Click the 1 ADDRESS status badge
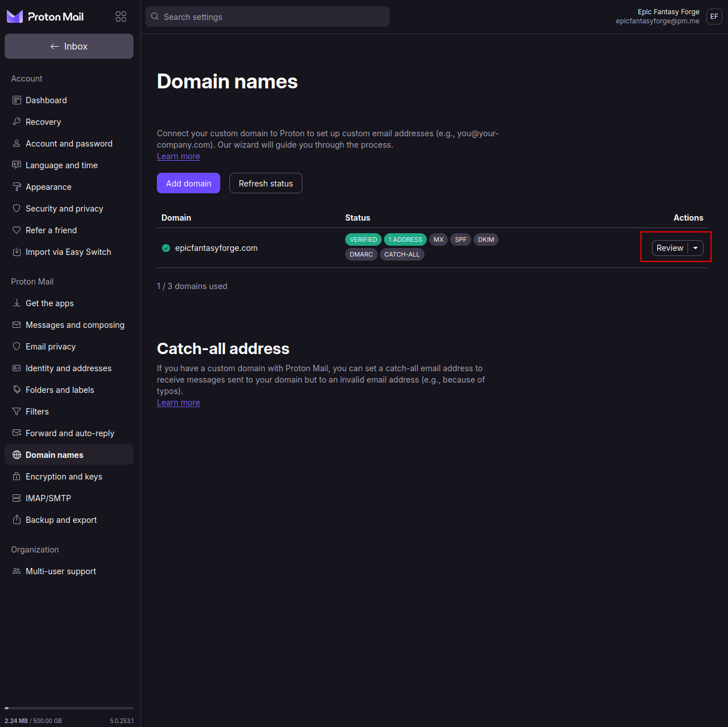 tap(406, 239)
